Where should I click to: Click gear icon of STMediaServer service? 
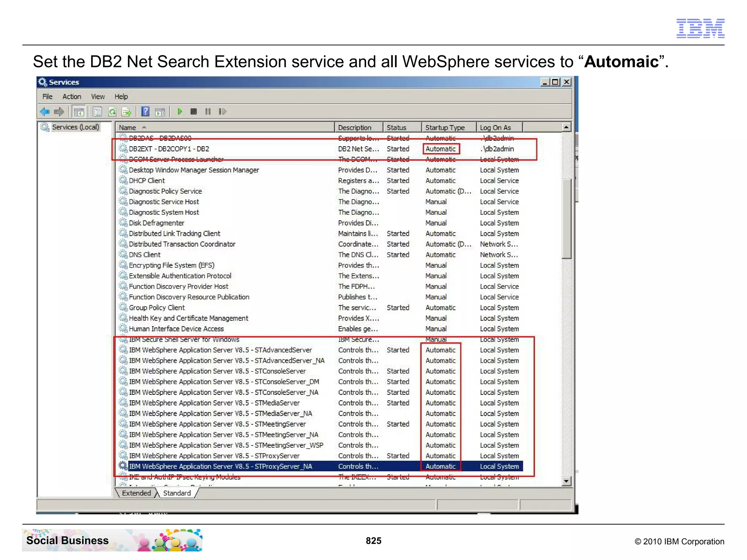click(x=123, y=402)
